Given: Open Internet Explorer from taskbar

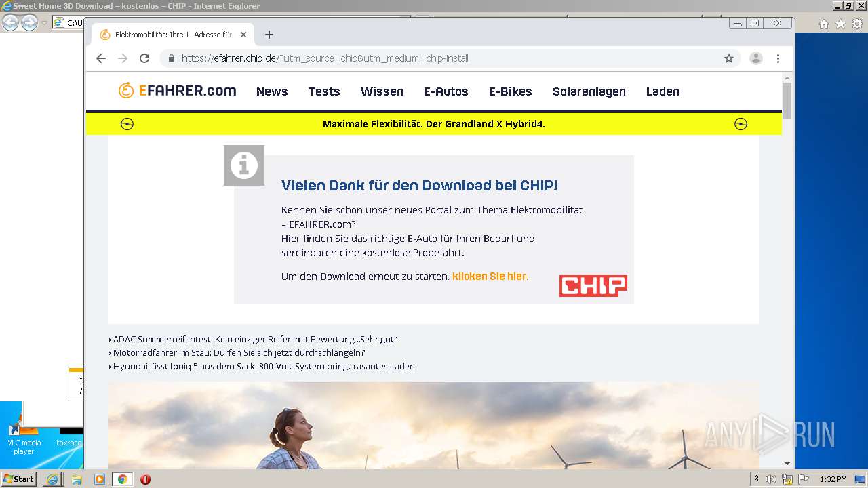Looking at the screenshot, I should pos(52,479).
